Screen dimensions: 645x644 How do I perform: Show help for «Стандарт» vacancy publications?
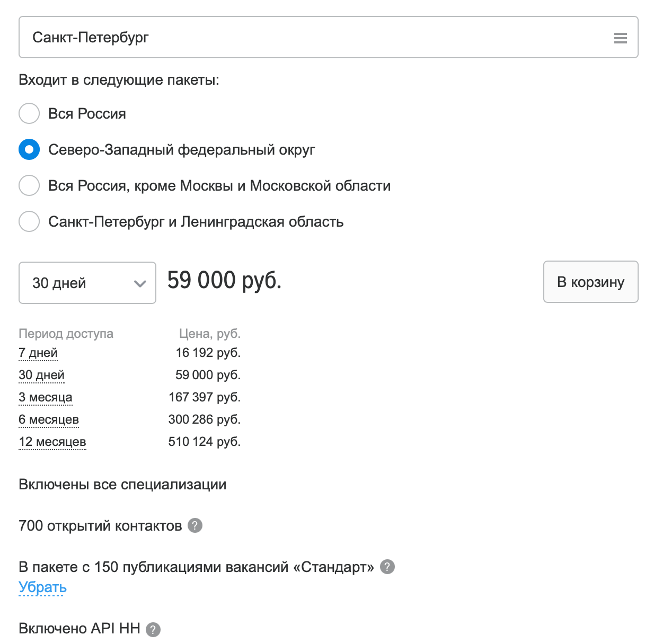(387, 567)
